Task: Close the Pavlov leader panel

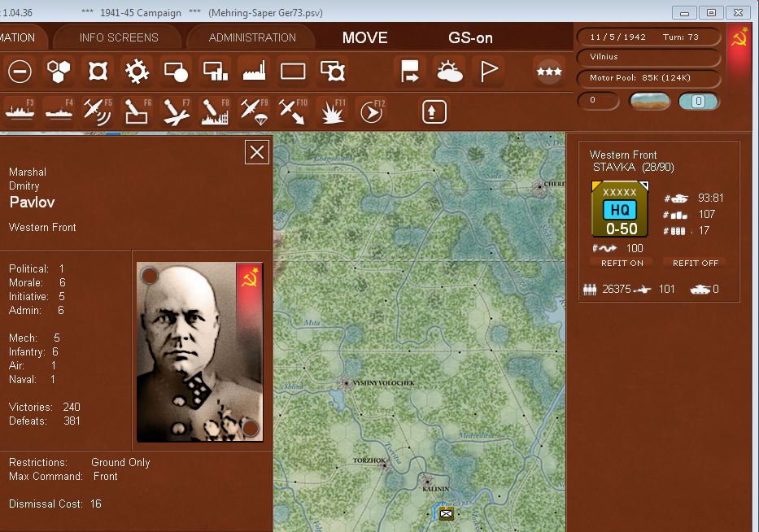Action: pyautogui.click(x=257, y=152)
